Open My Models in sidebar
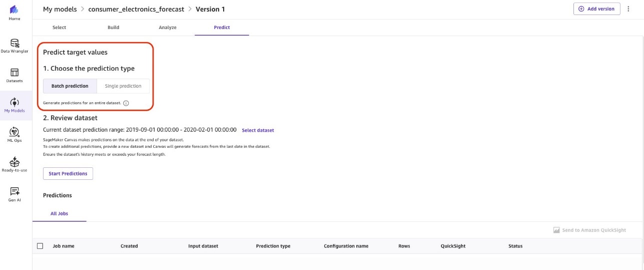Screen dimensions: 644x270 click(15, 105)
